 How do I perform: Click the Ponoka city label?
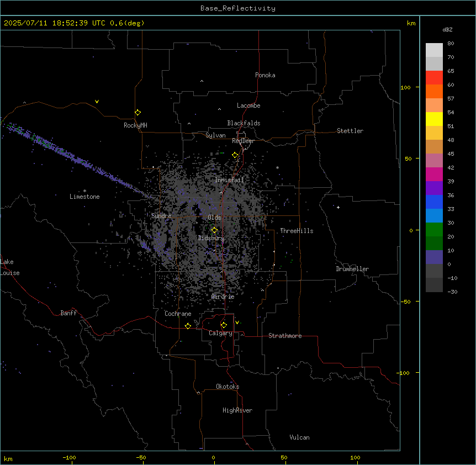coord(265,75)
